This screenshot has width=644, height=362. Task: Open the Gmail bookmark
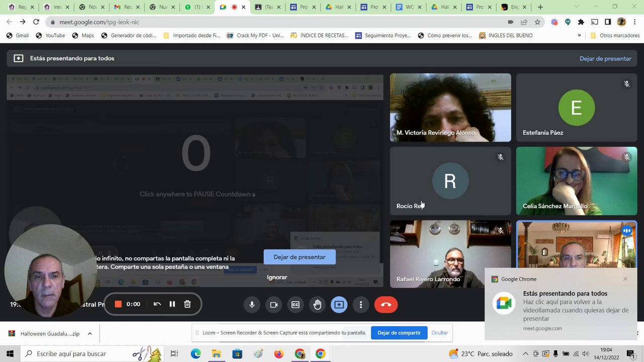point(18,36)
